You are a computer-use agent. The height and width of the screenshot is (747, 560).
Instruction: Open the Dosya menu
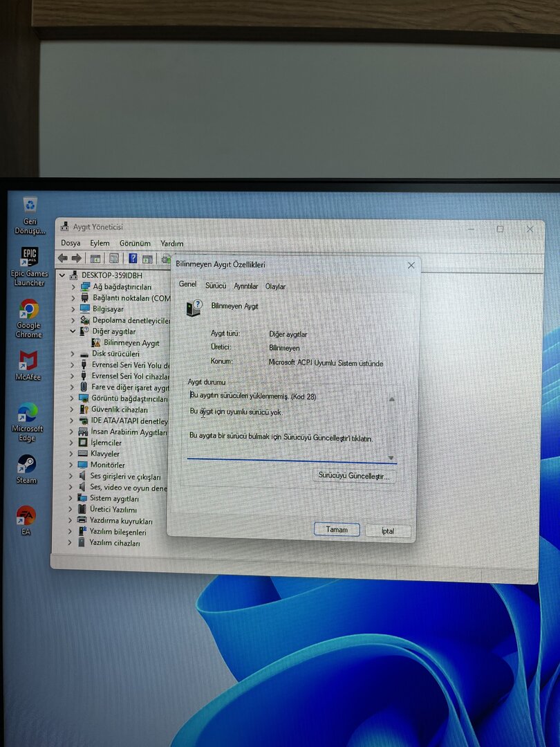pos(71,243)
